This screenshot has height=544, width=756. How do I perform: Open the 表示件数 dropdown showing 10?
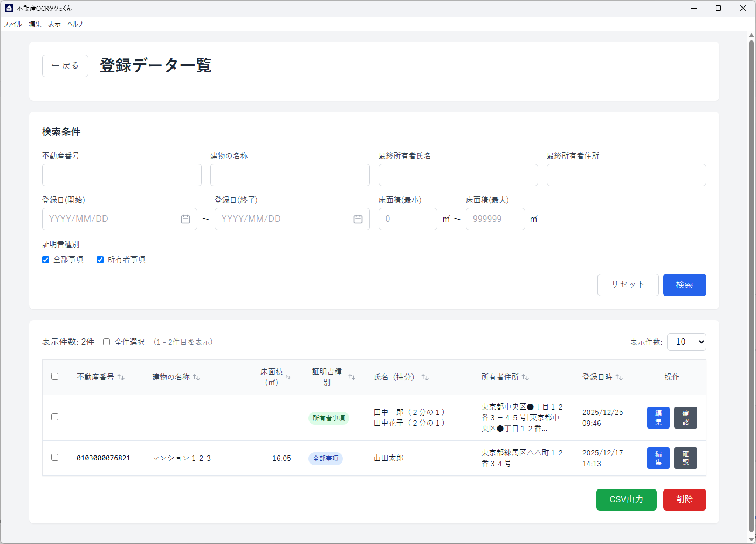point(686,342)
